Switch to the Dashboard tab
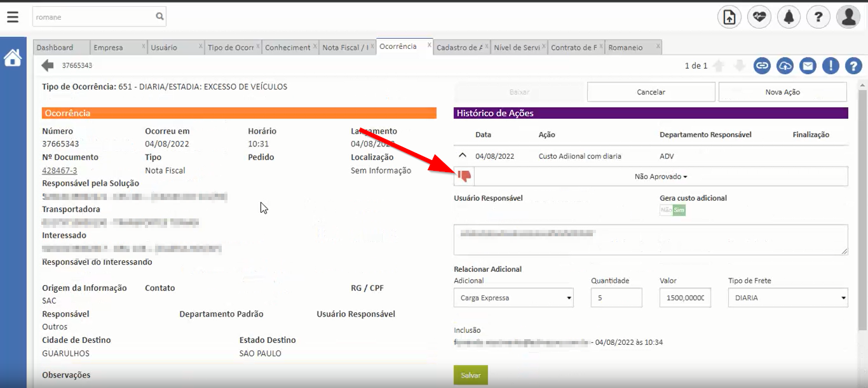 [x=55, y=48]
